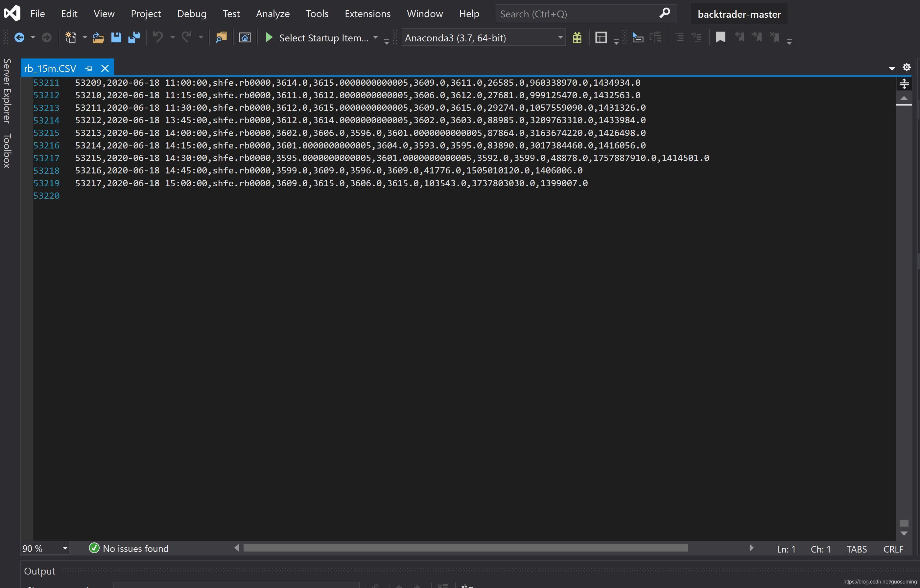Click the vertical scrollbar down arrow
The height and width of the screenshot is (588, 920).
(904, 533)
